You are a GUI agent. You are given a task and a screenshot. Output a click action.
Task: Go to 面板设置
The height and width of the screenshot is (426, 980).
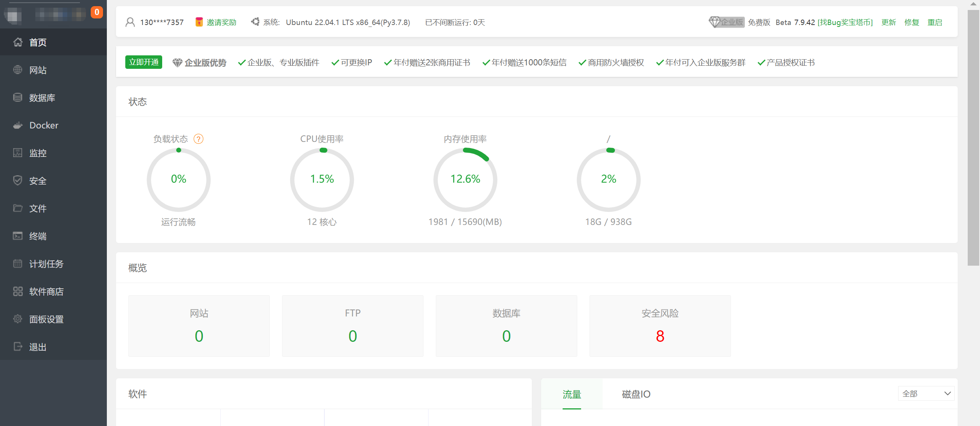[x=53, y=319]
